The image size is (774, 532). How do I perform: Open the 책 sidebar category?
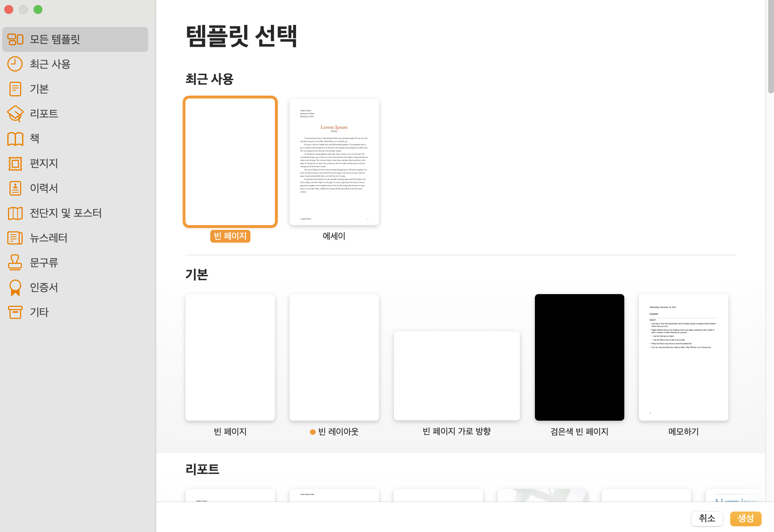tap(75, 138)
